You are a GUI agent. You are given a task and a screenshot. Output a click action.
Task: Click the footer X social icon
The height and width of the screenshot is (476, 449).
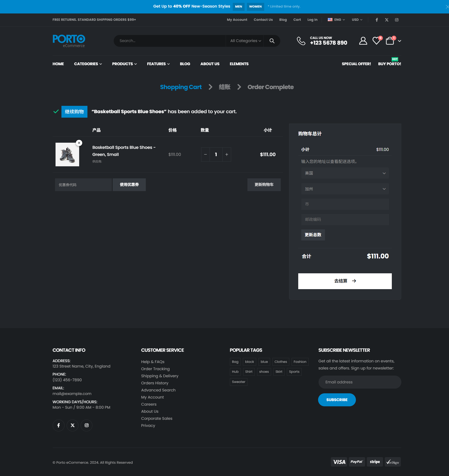[x=73, y=425]
